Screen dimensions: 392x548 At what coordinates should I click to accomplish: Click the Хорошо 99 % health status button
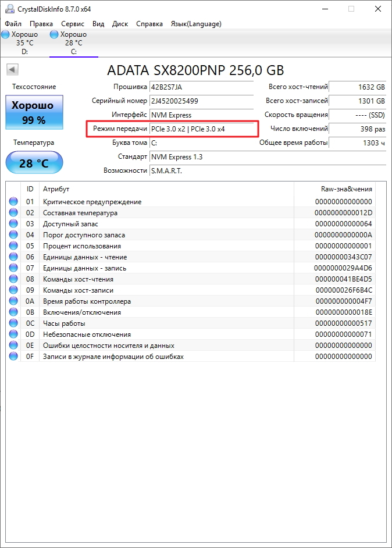click(x=34, y=112)
